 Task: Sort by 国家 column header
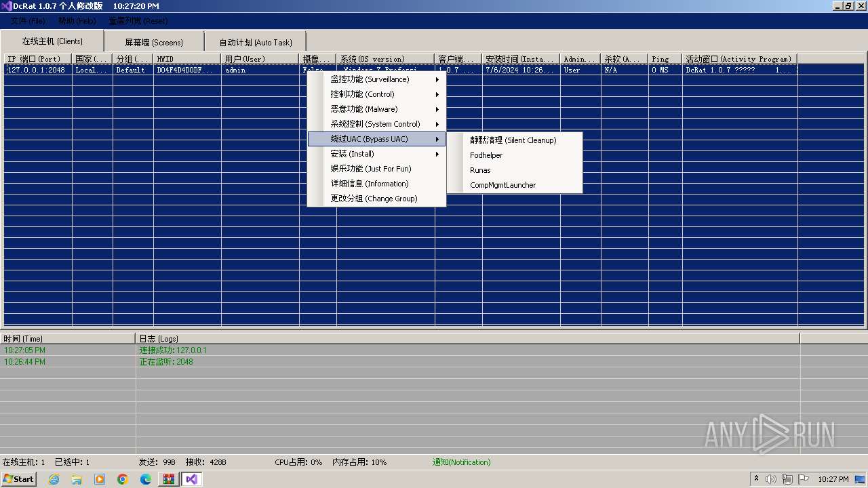coord(92,59)
